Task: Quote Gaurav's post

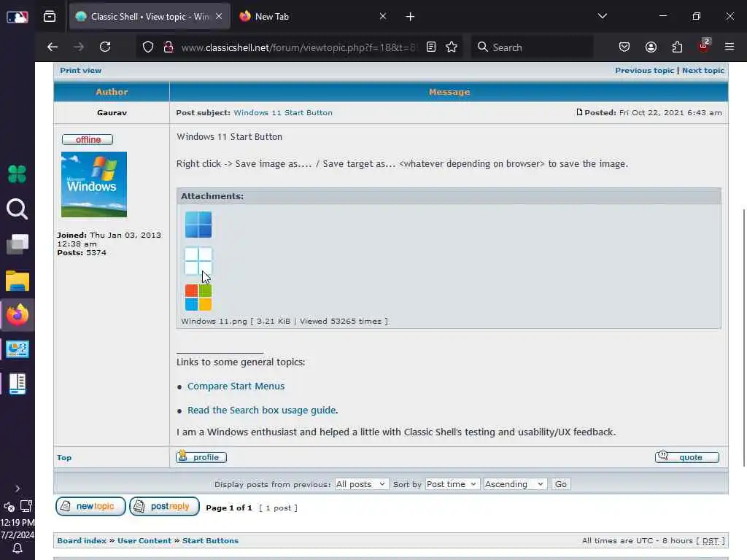Action: 687,457
